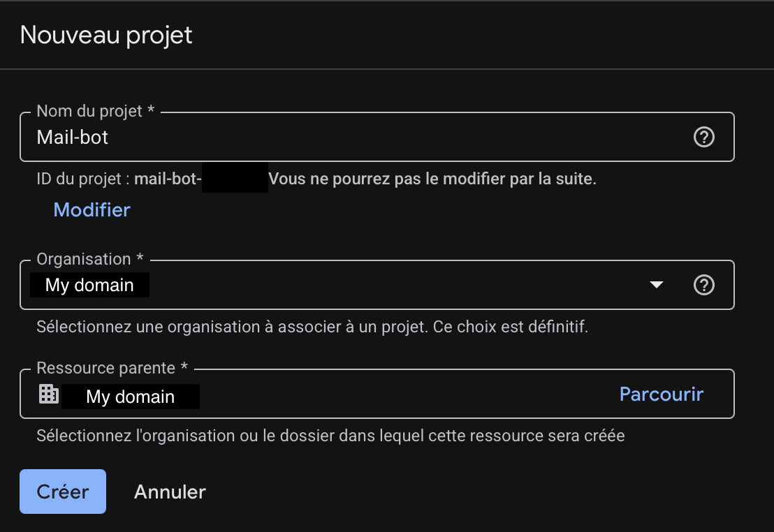The height and width of the screenshot is (532, 774).
Task: Click the mail-bot- project ID text
Action: click(x=168, y=179)
